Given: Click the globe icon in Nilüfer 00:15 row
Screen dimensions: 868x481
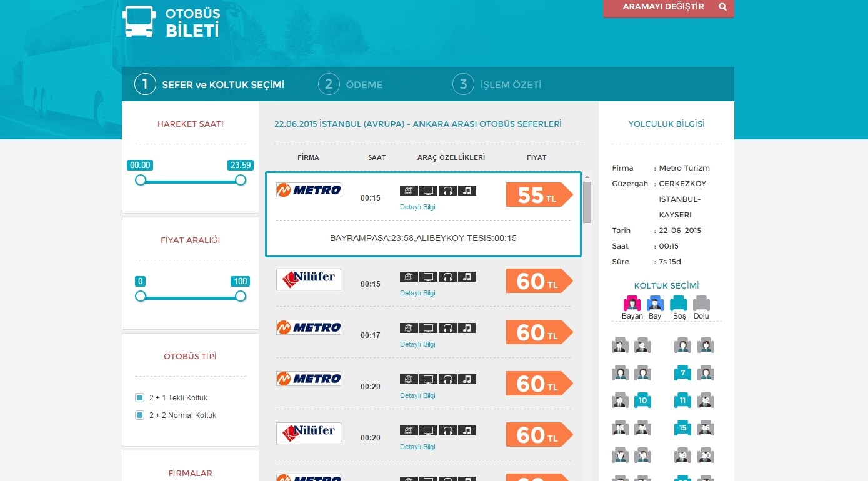Looking at the screenshot, I should (x=409, y=277).
